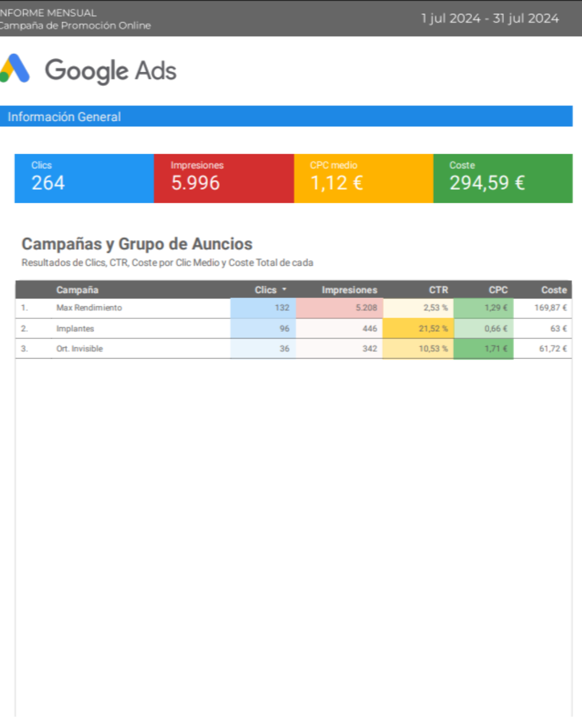The height and width of the screenshot is (728, 582).
Task: Select the Max Rendimiento campaign row
Action: pos(89,308)
